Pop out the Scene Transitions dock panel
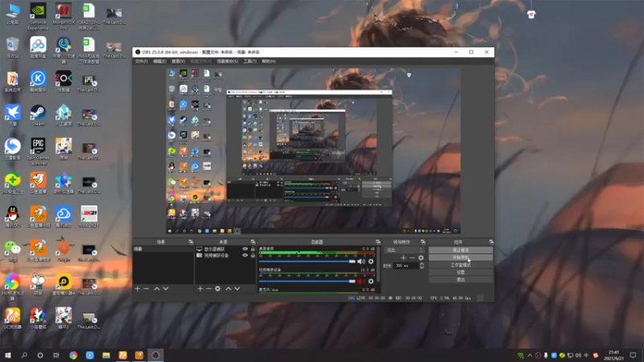Screen dimensions: 644x362 pyautogui.click(x=423, y=242)
